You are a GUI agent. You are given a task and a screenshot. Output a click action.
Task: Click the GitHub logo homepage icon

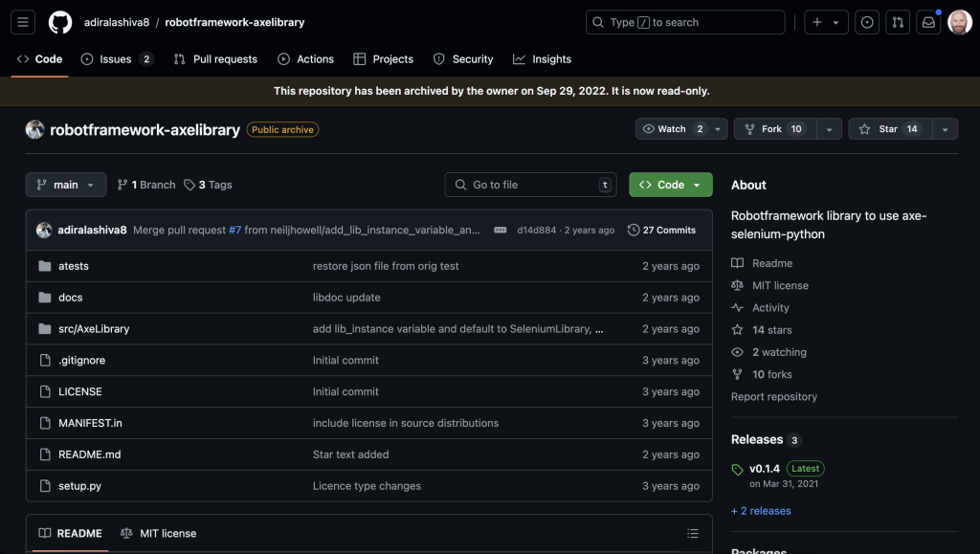60,22
